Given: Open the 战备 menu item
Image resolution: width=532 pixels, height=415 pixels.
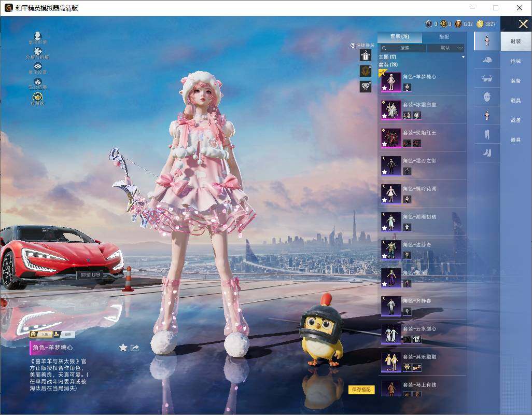Looking at the screenshot, I should pyautogui.click(x=516, y=120).
